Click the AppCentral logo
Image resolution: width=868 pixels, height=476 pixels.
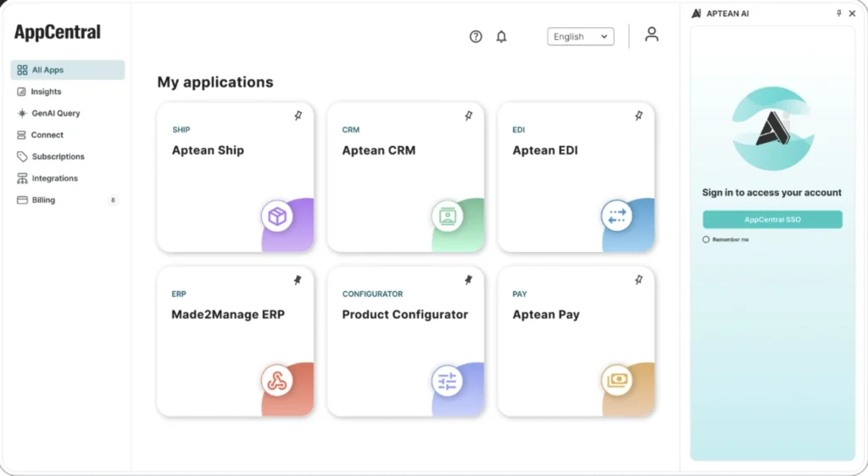(x=58, y=32)
